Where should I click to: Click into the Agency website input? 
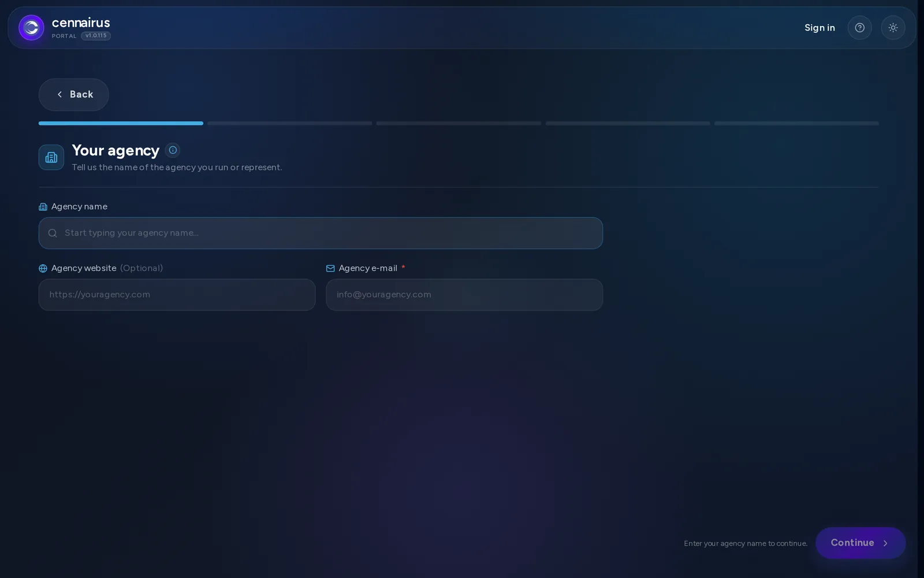[177, 295]
